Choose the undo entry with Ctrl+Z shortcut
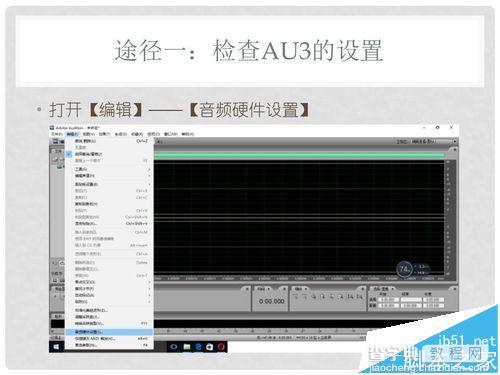The height and width of the screenshot is (375, 500). [109, 141]
